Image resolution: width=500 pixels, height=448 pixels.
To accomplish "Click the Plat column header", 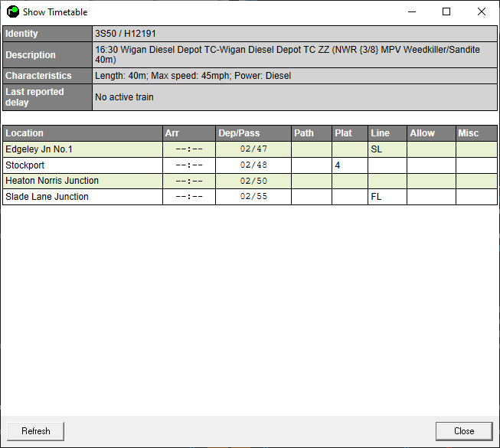I will point(349,133).
